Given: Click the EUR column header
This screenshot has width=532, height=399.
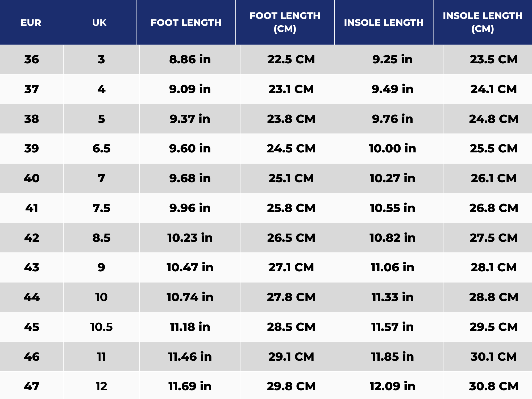Looking at the screenshot, I should coord(31,23).
